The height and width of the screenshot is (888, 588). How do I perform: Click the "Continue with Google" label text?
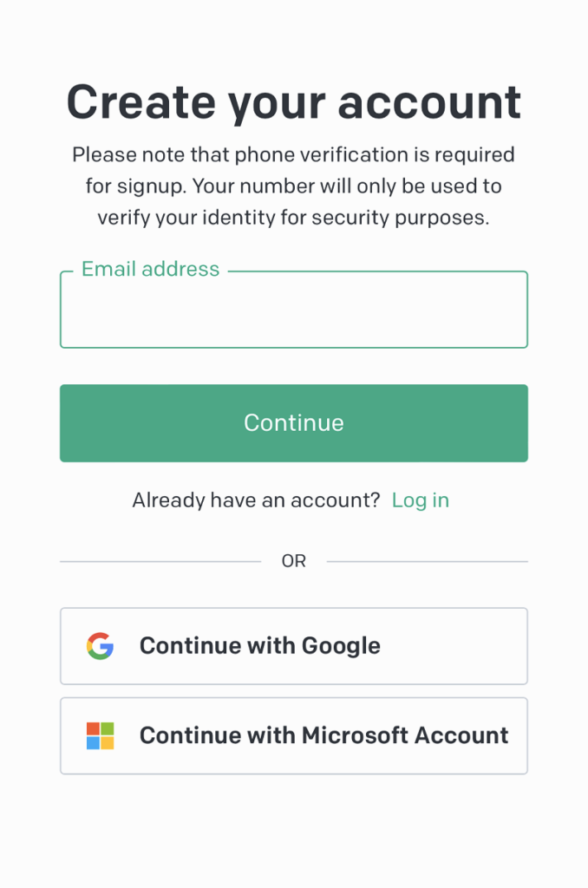259,646
